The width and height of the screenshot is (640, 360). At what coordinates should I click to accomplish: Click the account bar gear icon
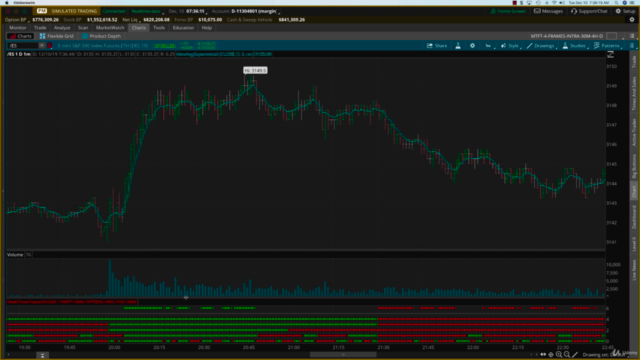(632, 20)
